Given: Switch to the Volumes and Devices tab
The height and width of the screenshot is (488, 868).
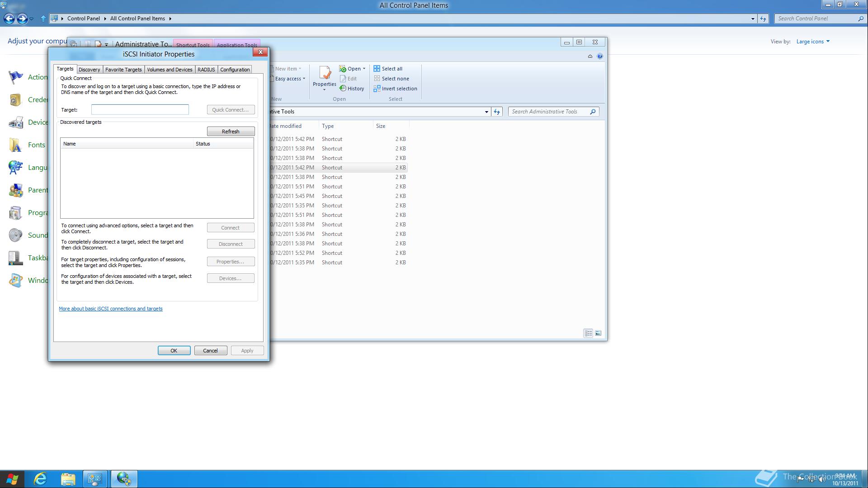Looking at the screenshot, I should 170,70.
